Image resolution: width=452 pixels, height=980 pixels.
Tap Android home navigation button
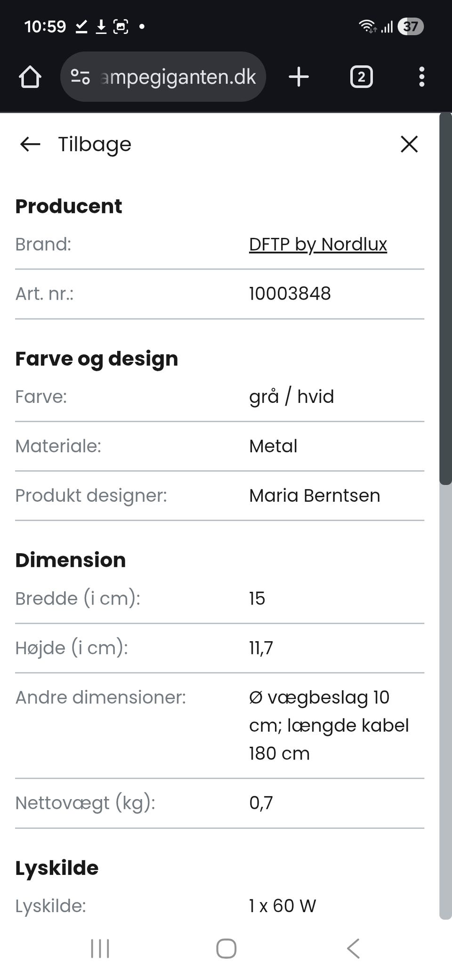226,948
